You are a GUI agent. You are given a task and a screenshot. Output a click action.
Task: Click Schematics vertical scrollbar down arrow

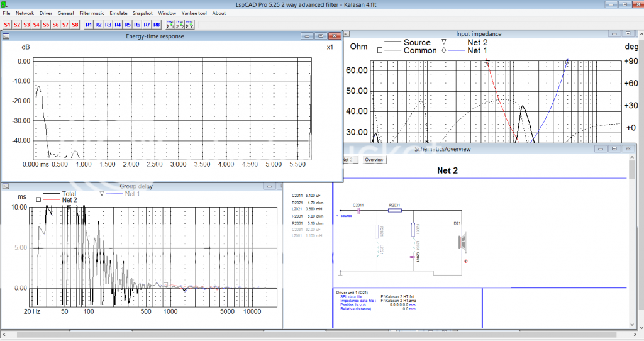(632, 325)
